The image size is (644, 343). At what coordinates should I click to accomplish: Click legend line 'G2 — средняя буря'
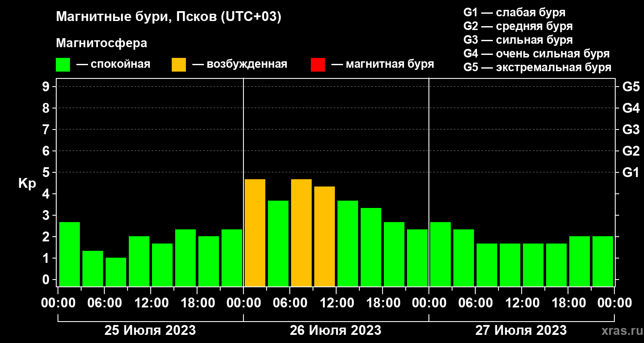pyautogui.click(x=518, y=26)
